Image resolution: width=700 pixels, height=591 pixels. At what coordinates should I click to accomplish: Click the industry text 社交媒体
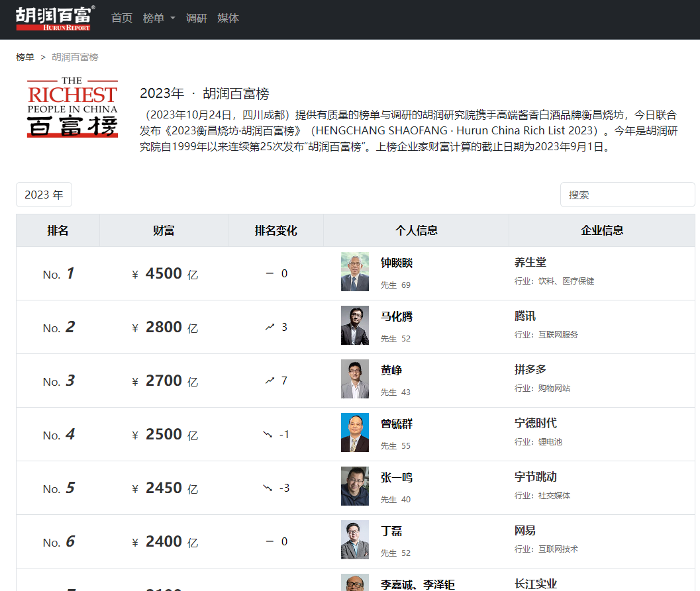pos(554,495)
